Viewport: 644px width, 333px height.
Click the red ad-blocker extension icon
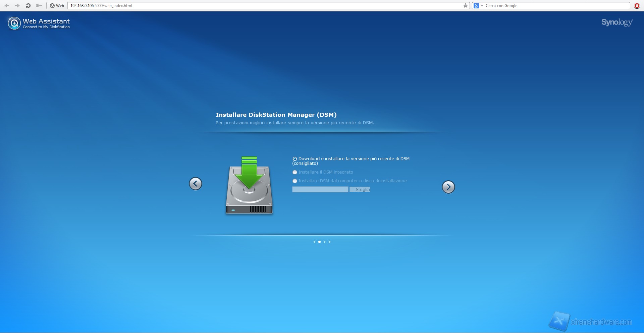637,6
